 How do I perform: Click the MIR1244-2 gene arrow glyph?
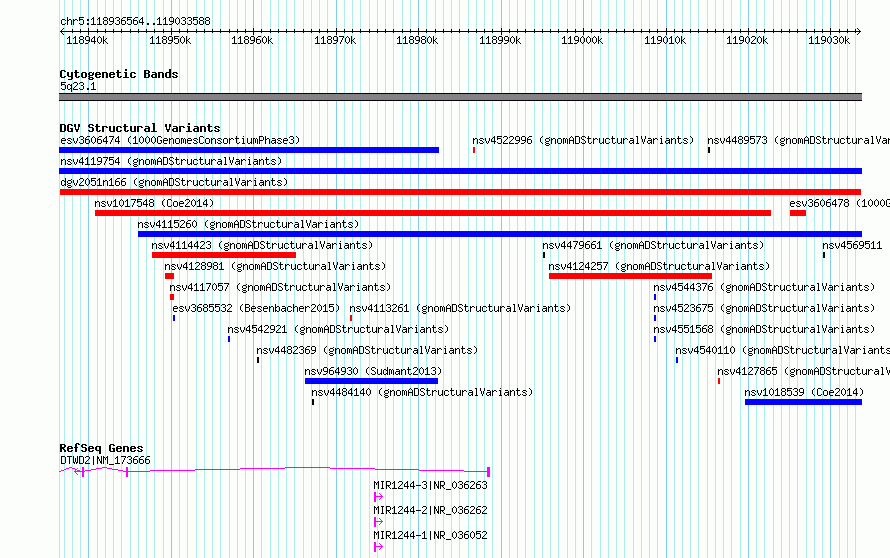378,522
